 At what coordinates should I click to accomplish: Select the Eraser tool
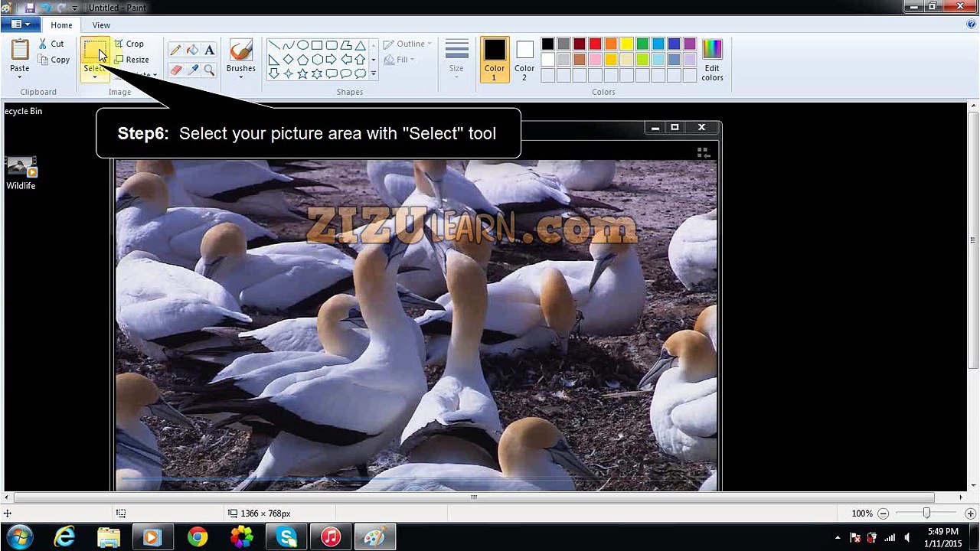coord(175,70)
